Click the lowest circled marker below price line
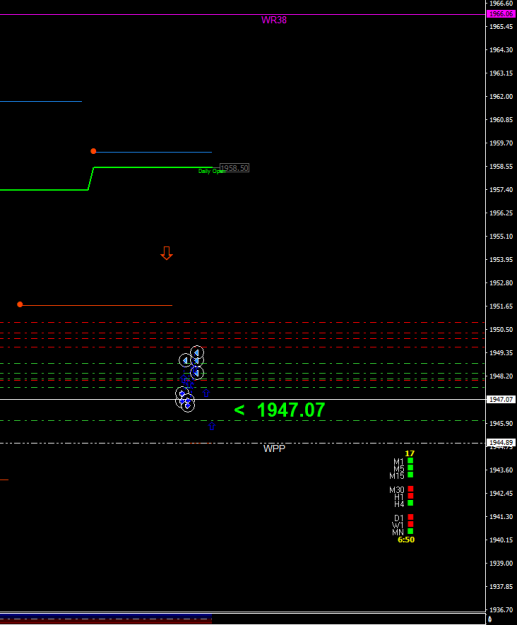Viewport: 517px width, 625px height. (188, 405)
